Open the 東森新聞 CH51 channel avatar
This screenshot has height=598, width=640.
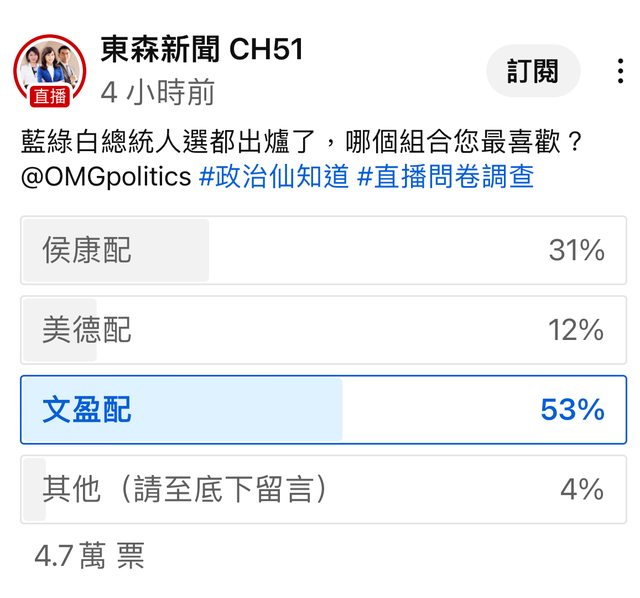click(49, 67)
